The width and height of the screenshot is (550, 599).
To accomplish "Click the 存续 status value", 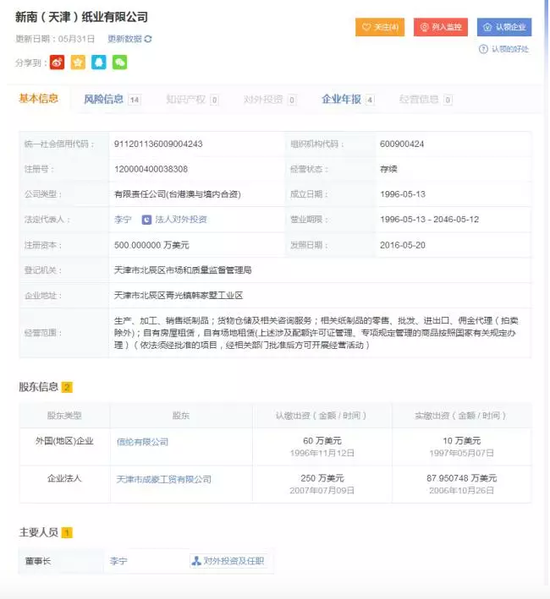I will (388, 169).
